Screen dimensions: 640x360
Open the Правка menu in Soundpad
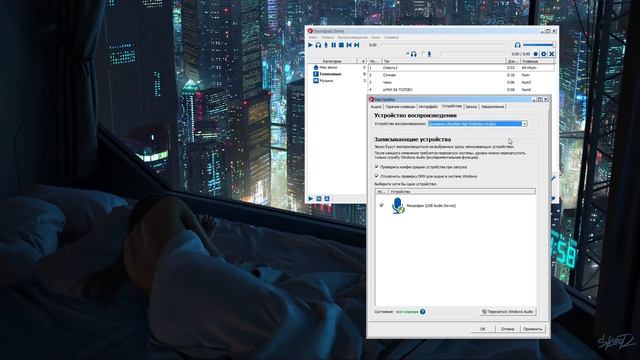327,37
